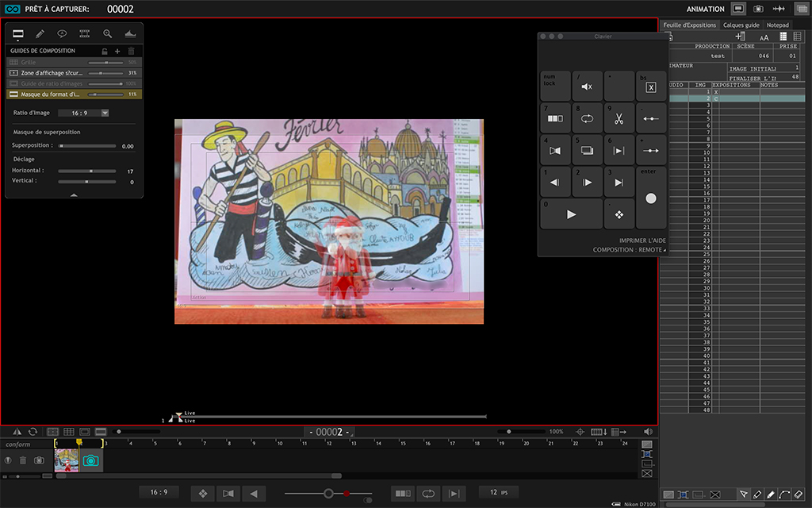
Task: Click the scissors cut key in Clavier
Action: [619, 118]
